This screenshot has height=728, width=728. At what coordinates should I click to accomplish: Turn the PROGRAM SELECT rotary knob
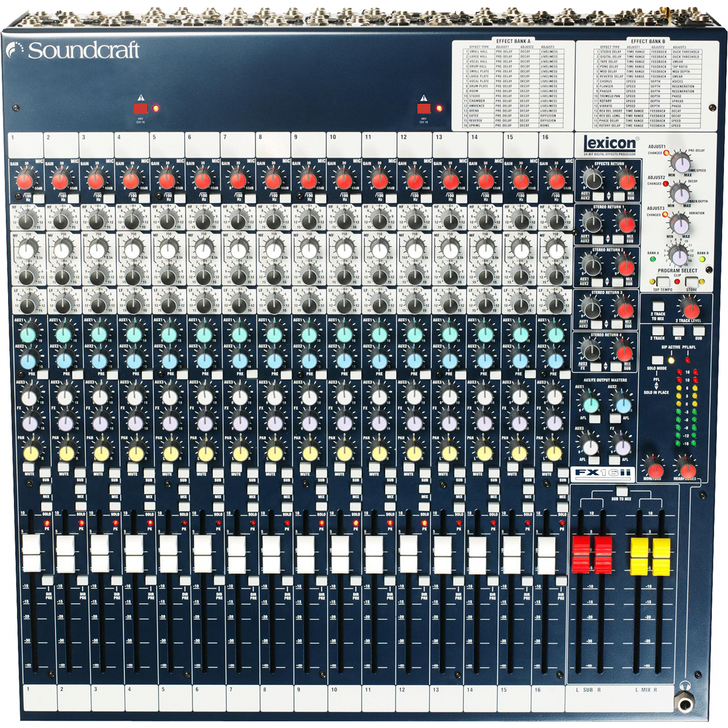tap(678, 255)
